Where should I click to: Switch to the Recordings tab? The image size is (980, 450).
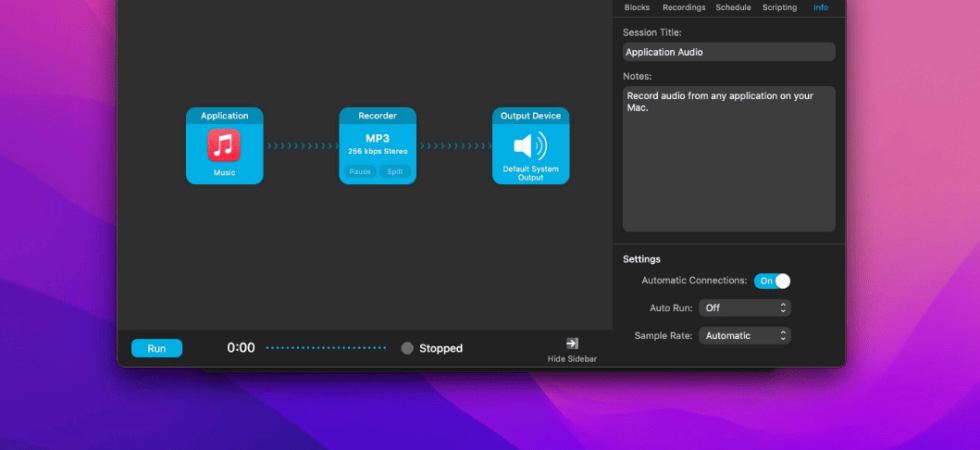684,8
